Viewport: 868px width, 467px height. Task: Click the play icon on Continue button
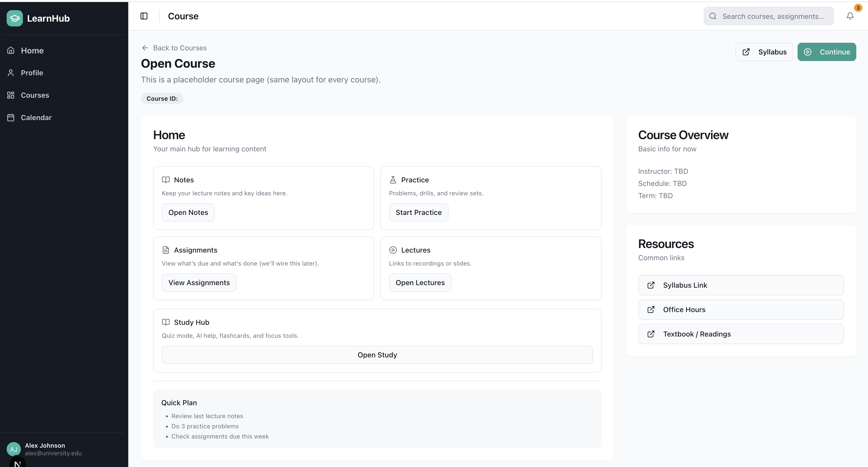pos(808,52)
